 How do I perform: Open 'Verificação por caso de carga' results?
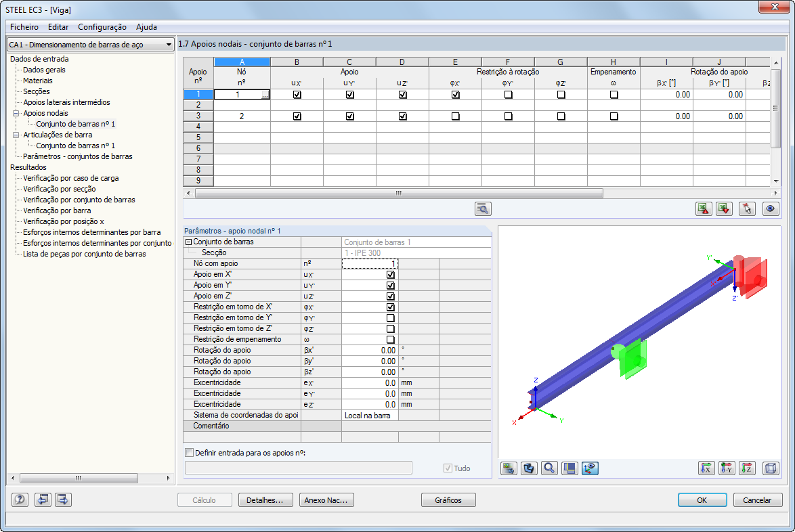pyautogui.click(x=71, y=178)
